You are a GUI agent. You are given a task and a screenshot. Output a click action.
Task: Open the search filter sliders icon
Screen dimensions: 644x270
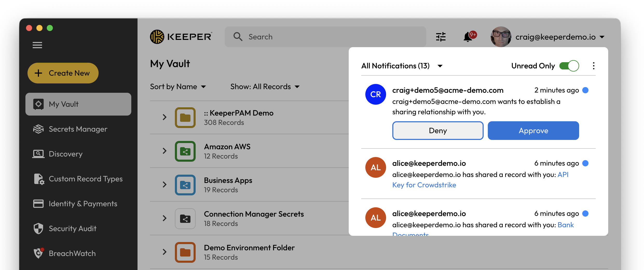[441, 37]
